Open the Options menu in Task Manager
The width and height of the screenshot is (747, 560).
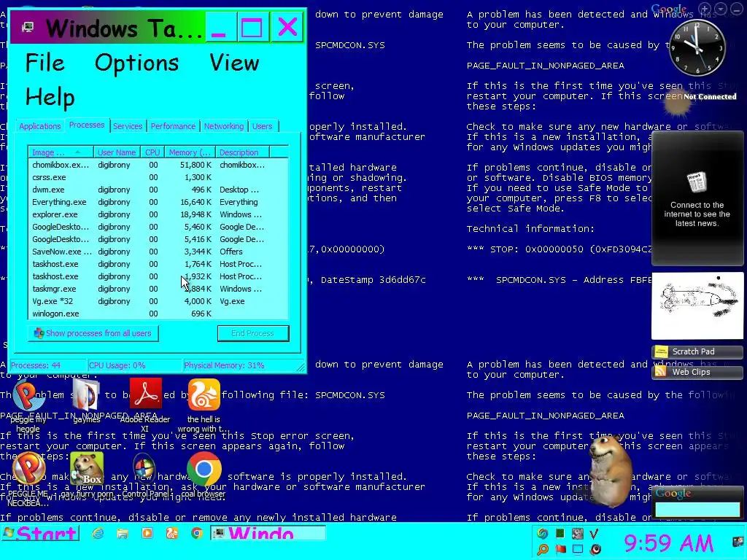pos(136,63)
